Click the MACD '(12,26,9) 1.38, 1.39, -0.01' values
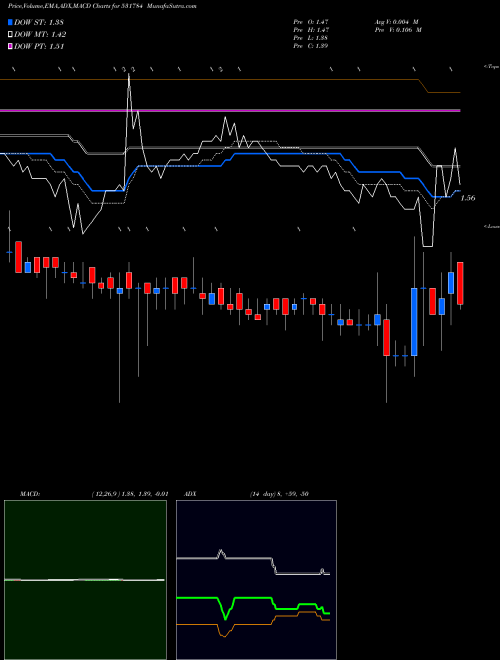 point(129,493)
